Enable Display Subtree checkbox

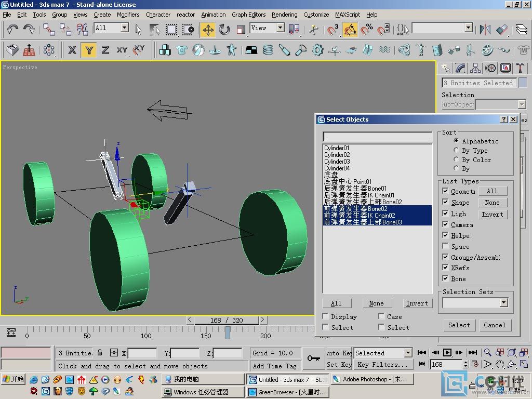[325, 316]
